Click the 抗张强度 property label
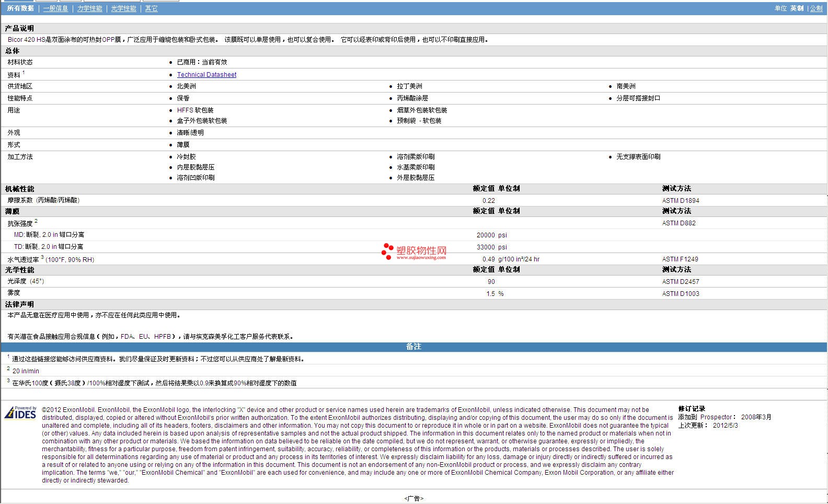Viewport: 828px width, 504px height. tap(20, 223)
